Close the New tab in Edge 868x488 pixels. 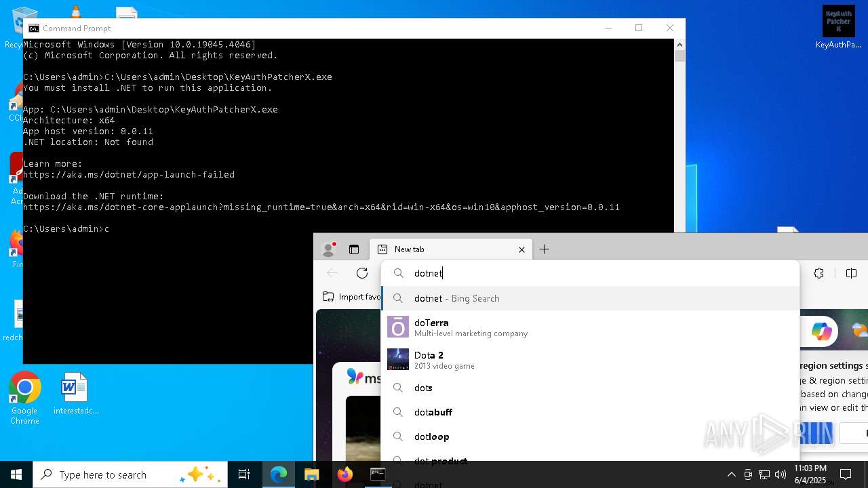pyautogui.click(x=521, y=249)
